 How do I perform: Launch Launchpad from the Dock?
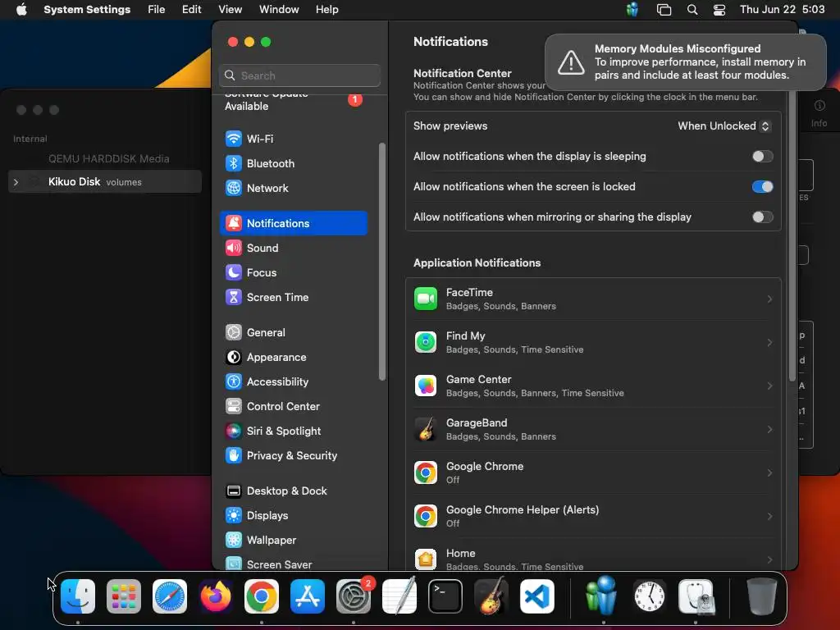coord(124,596)
